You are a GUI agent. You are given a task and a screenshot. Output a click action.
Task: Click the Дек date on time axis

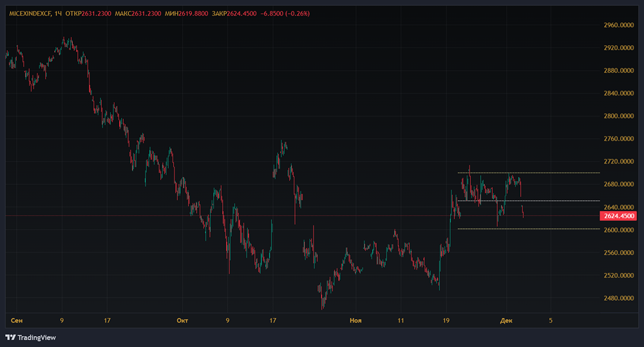[x=506, y=319]
